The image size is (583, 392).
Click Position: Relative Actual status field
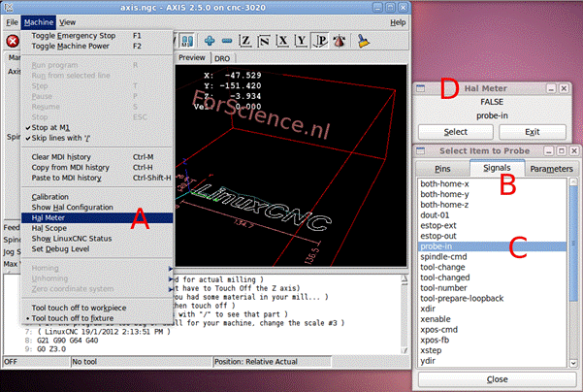pyautogui.click(x=272, y=362)
